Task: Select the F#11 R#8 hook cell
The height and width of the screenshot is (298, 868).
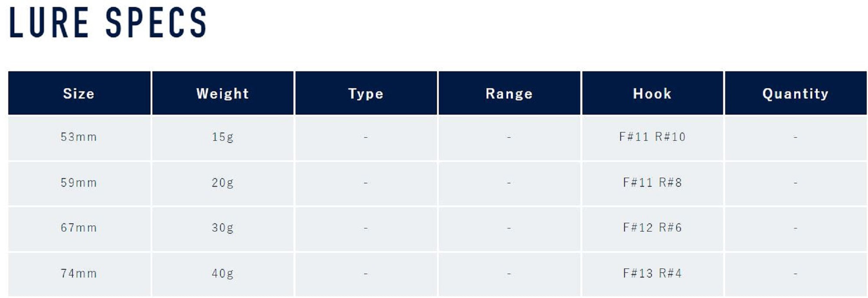Action: coord(652,183)
